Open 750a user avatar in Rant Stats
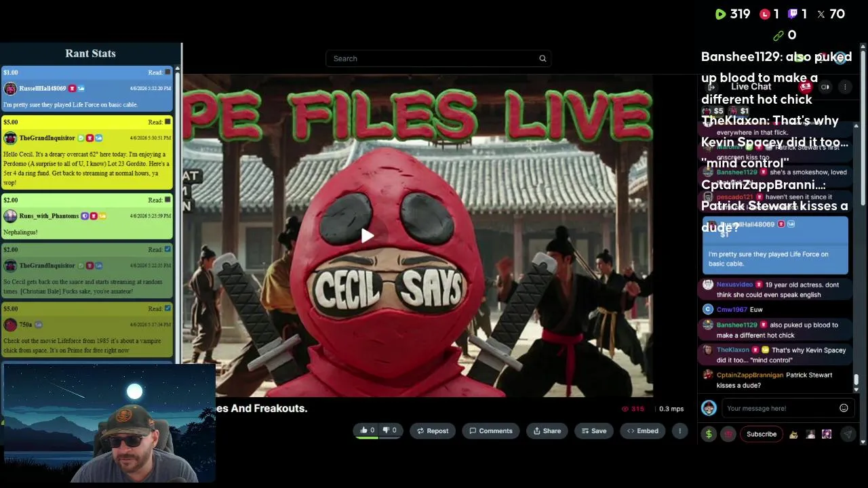This screenshot has width=868, height=488. coord(10,325)
